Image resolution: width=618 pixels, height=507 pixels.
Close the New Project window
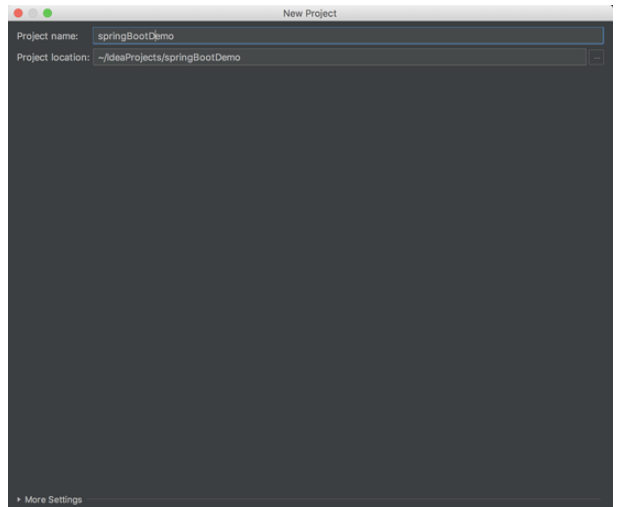(18, 13)
